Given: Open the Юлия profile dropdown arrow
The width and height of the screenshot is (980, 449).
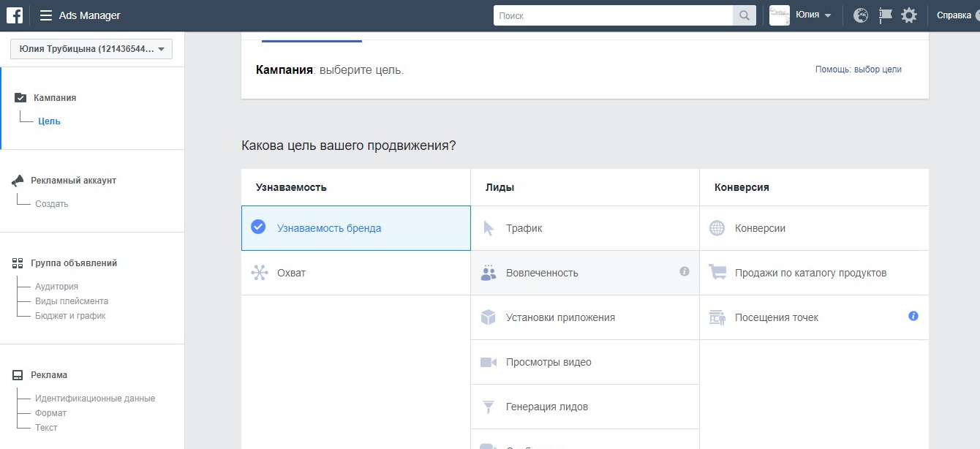Looking at the screenshot, I should point(828,15).
